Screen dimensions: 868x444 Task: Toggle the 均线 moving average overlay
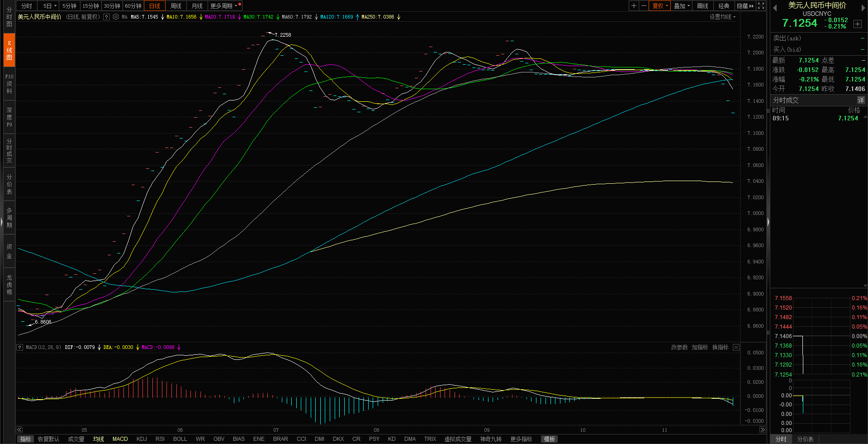[x=98, y=439]
